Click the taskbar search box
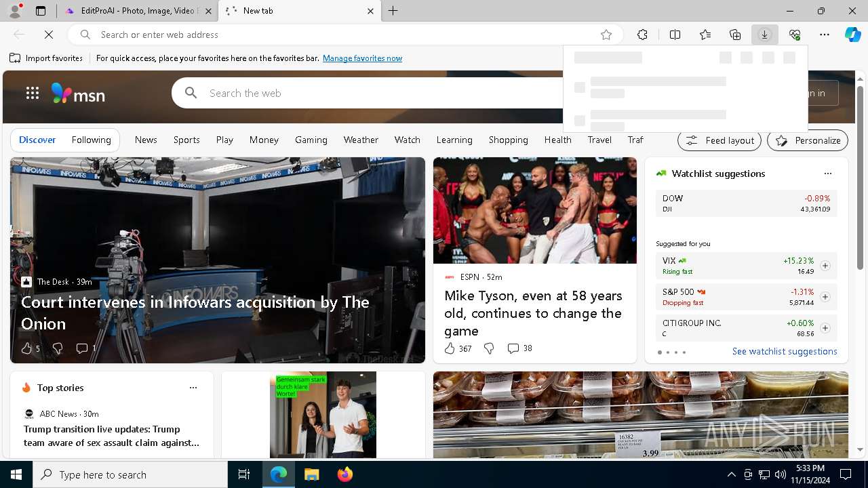The height and width of the screenshot is (488, 868). (x=130, y=474)
